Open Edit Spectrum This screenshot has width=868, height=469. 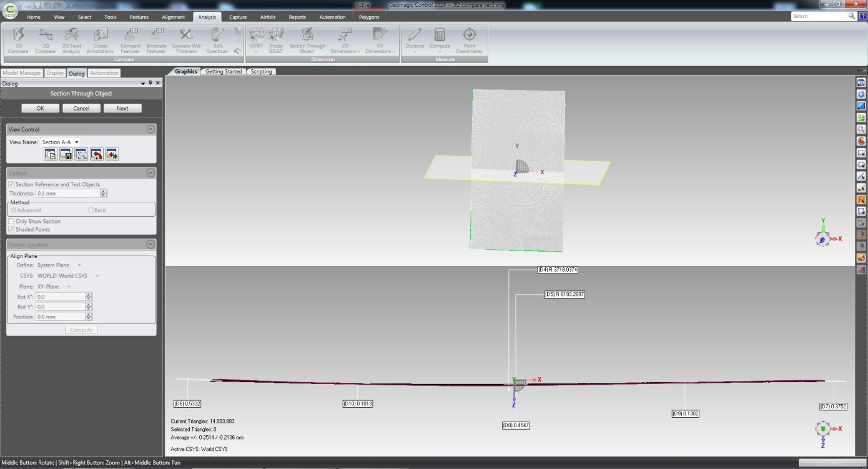(217, 41)
